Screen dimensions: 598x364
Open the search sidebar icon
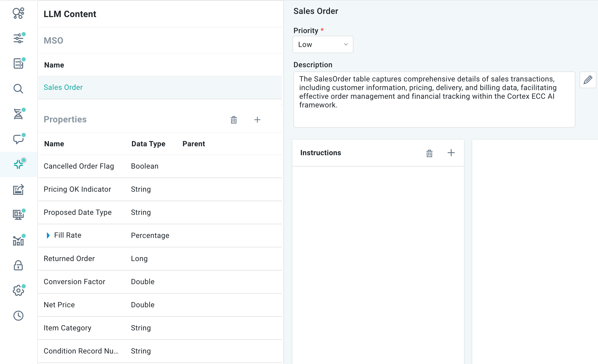click(18, 89)
